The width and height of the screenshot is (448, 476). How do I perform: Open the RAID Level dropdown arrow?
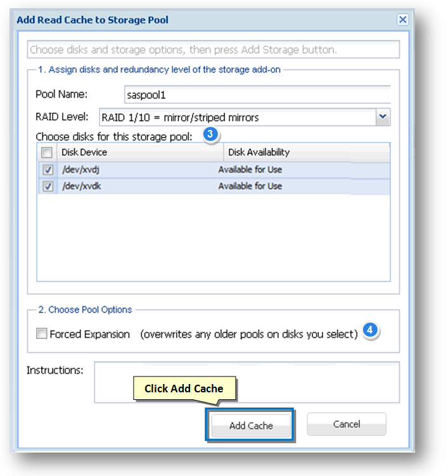383,117
